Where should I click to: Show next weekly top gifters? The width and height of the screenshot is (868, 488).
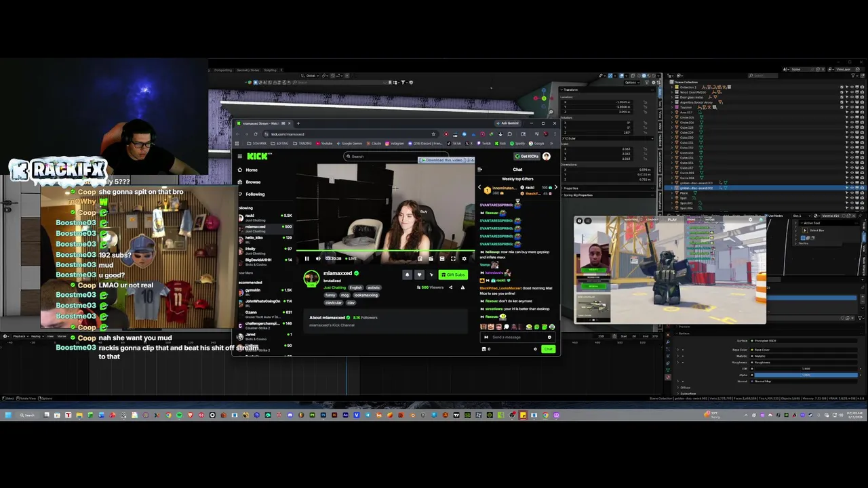click(x=555, y=188)
